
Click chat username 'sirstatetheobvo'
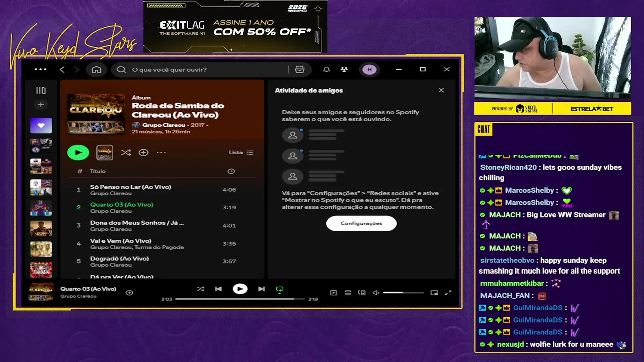[x=508, y=260]
